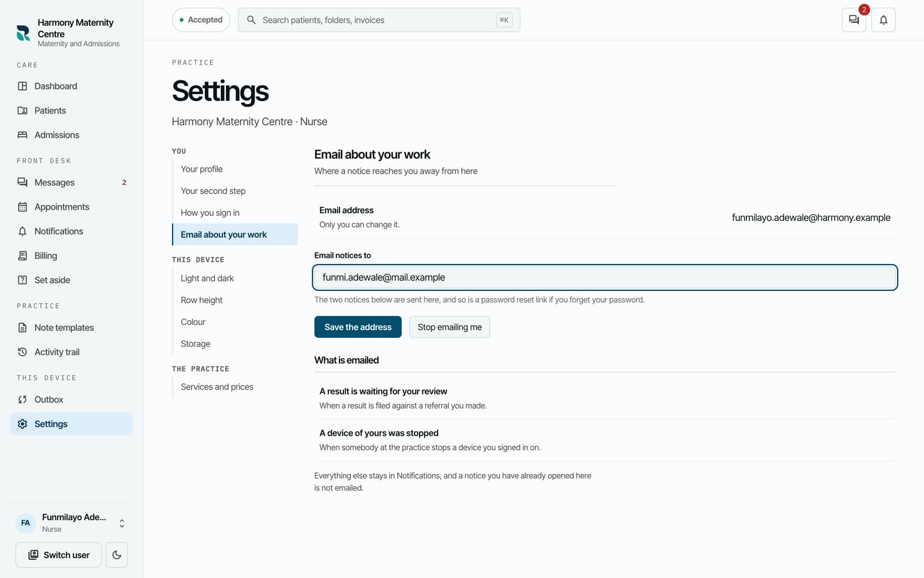This screenshot has height=578, width=924.
Task: Open Dashboard from the sidebar
Action: click(71, 86)
